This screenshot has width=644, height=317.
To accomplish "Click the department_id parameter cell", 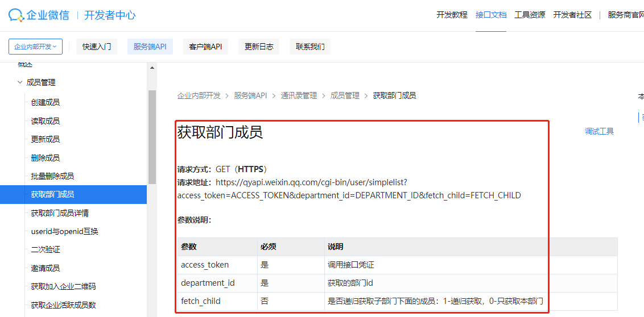I will click(x=218, y=283).
